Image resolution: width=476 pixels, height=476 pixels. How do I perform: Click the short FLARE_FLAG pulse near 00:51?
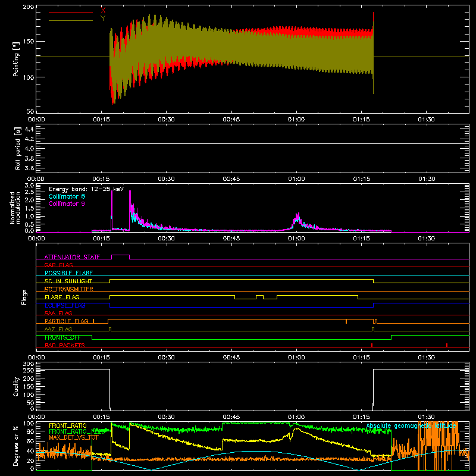[x=259, y=297]
